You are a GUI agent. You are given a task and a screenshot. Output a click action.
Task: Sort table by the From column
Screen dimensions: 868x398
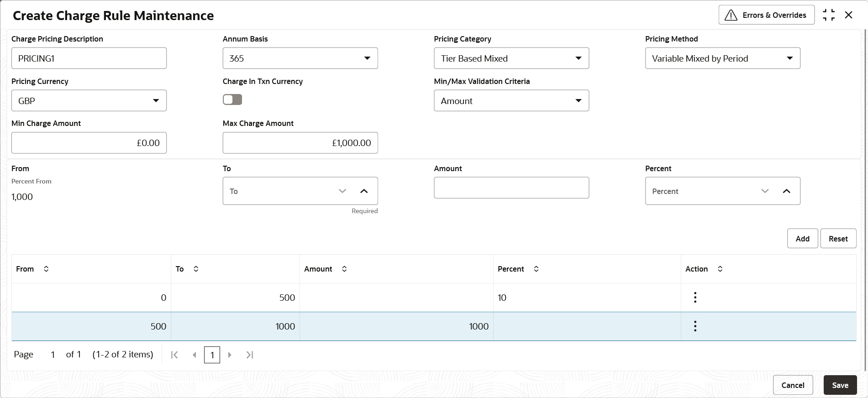[46, 269]
